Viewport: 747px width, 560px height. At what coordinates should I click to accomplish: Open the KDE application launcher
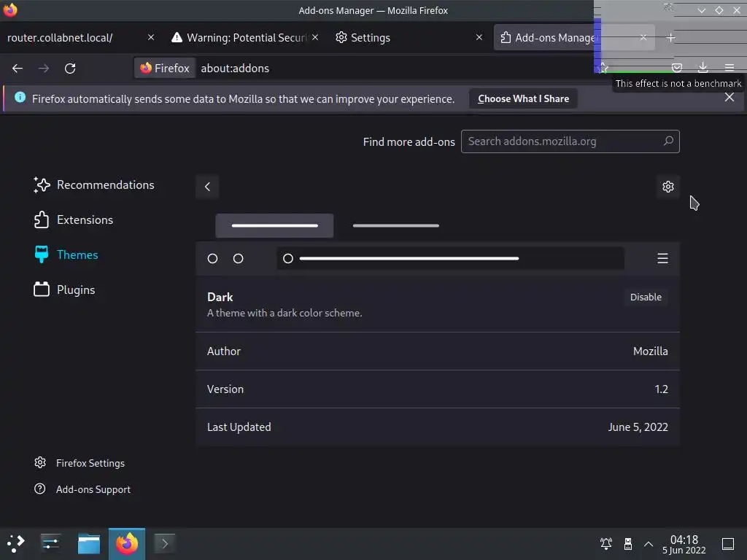click(x=16, y=543)
